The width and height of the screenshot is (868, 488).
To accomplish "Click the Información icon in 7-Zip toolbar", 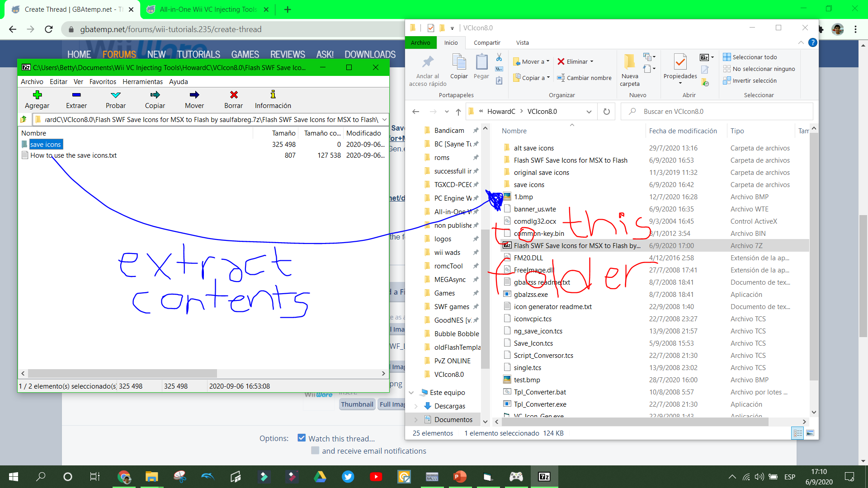I will pos(273,94).
